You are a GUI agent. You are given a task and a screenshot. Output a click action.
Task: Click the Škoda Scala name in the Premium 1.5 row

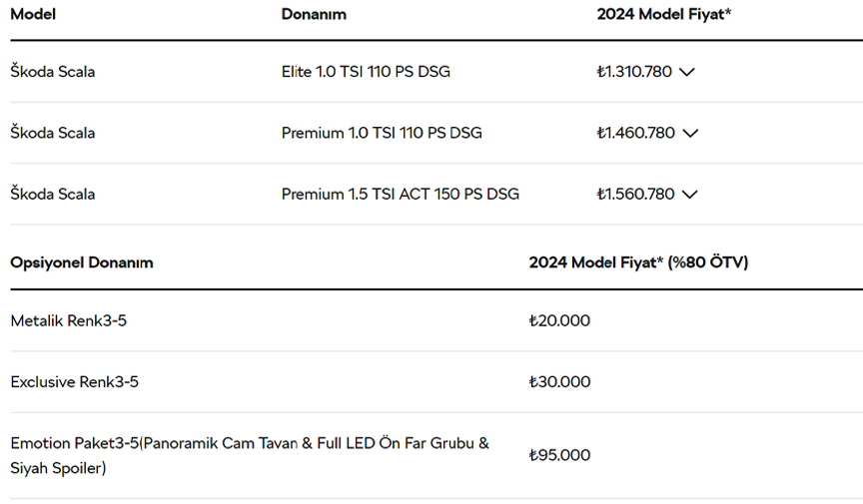pyautogui.click(x=52, y=194)
